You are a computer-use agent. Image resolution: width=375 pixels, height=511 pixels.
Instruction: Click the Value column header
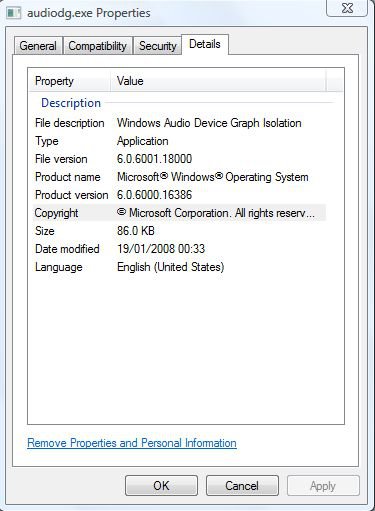click(218, 81)
